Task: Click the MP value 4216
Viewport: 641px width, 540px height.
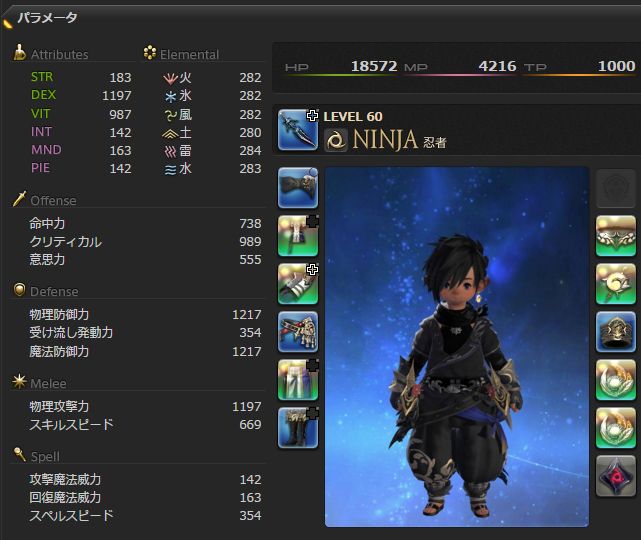Action: tap(497, 66)
